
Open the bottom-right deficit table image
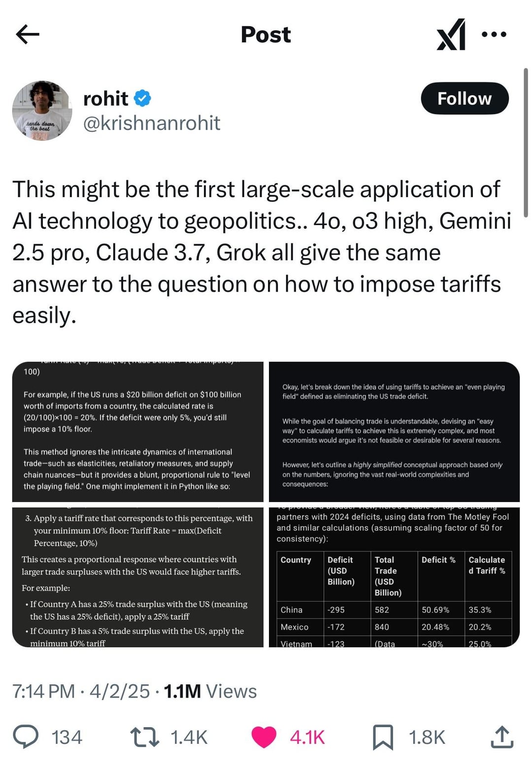click(394, 577)
